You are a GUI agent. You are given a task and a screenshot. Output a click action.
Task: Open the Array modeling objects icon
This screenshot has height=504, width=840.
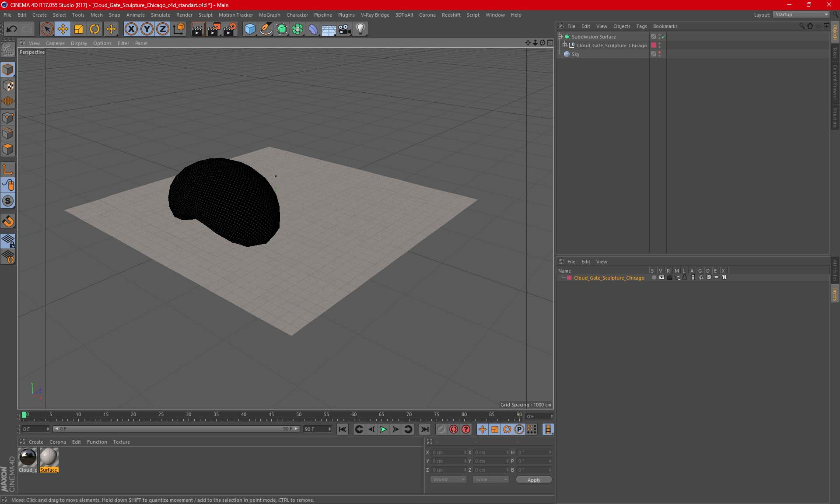[x=297, y=29]
